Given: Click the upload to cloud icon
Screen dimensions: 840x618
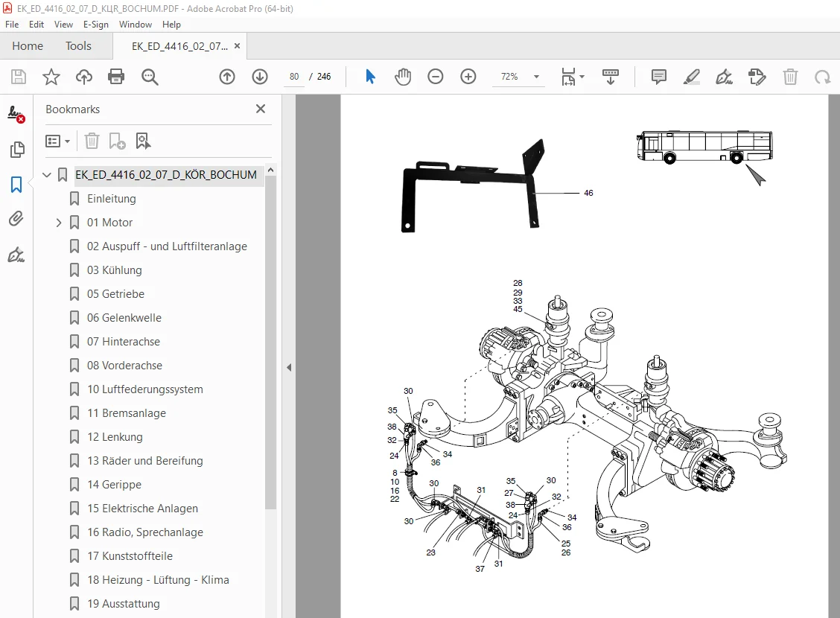Looking at the screenshot, I should coord(83,77).
